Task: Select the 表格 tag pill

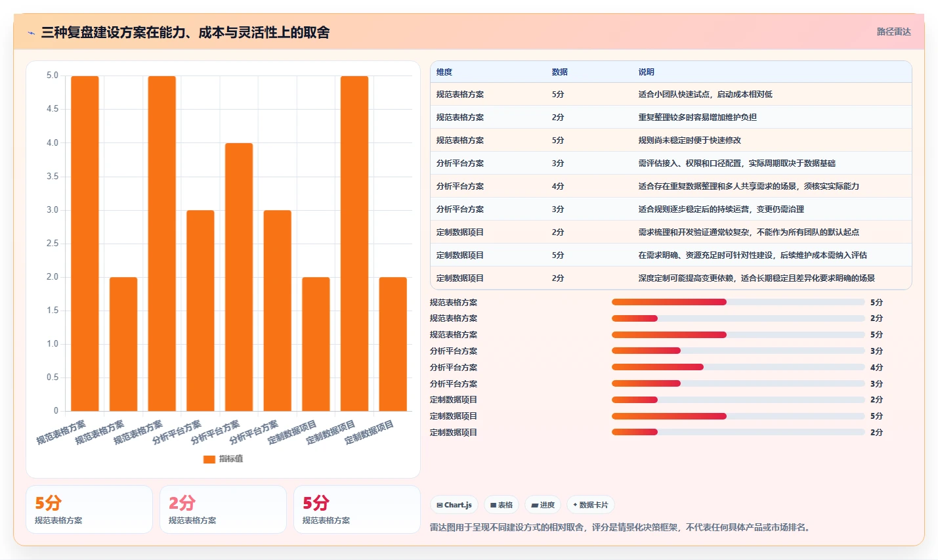Action: (501, 505)
